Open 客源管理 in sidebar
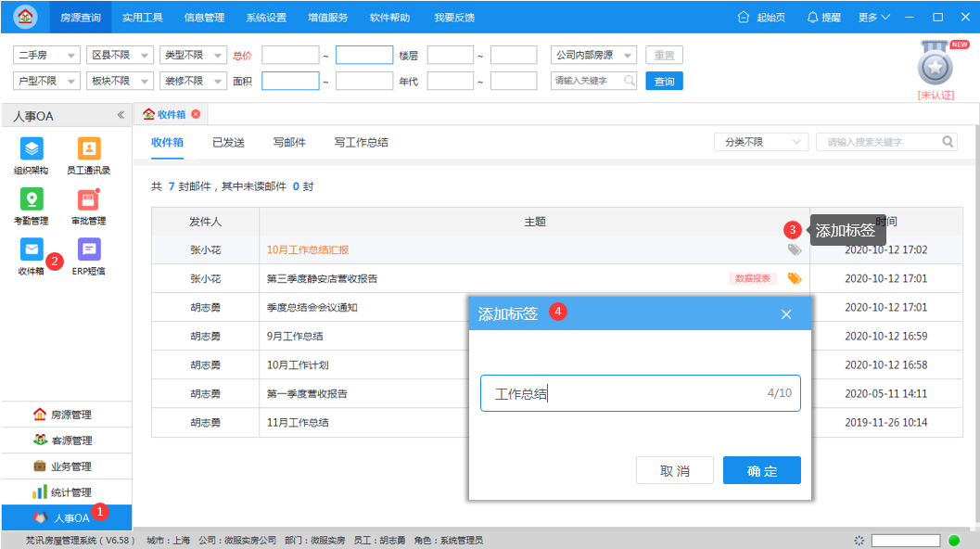 click(x=66, y=440)
